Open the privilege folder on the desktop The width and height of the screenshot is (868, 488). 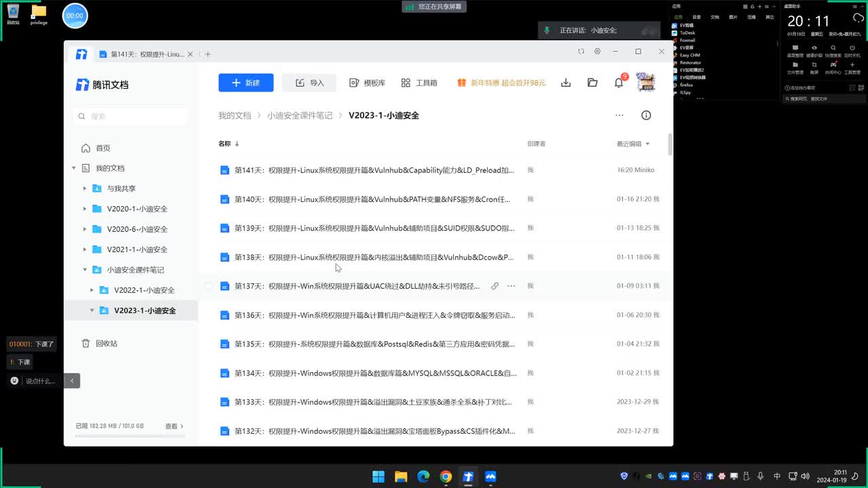point(39,14)
